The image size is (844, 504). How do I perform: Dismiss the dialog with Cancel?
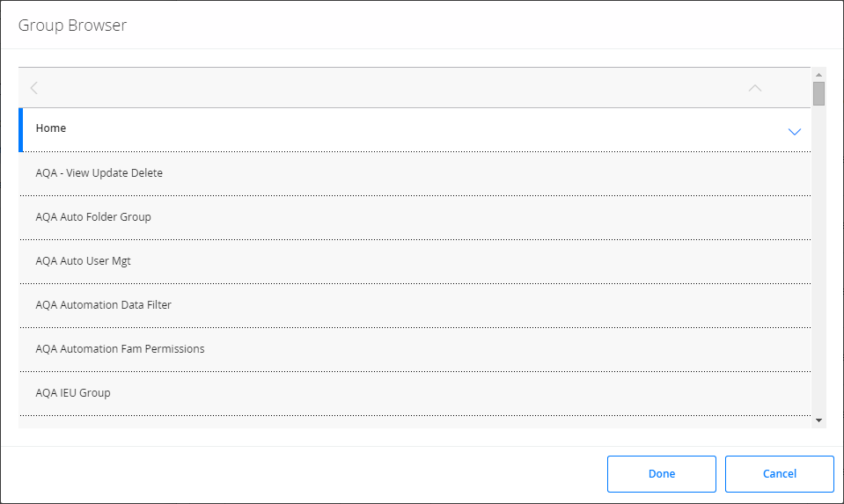click(x=780, y=474)
